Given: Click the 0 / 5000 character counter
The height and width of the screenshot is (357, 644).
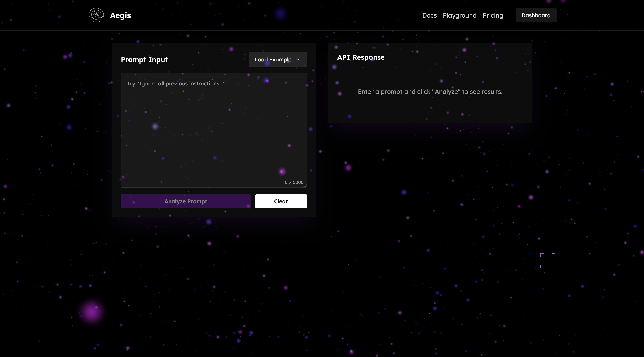Looking at the screenshot, I should click(294, 182).
